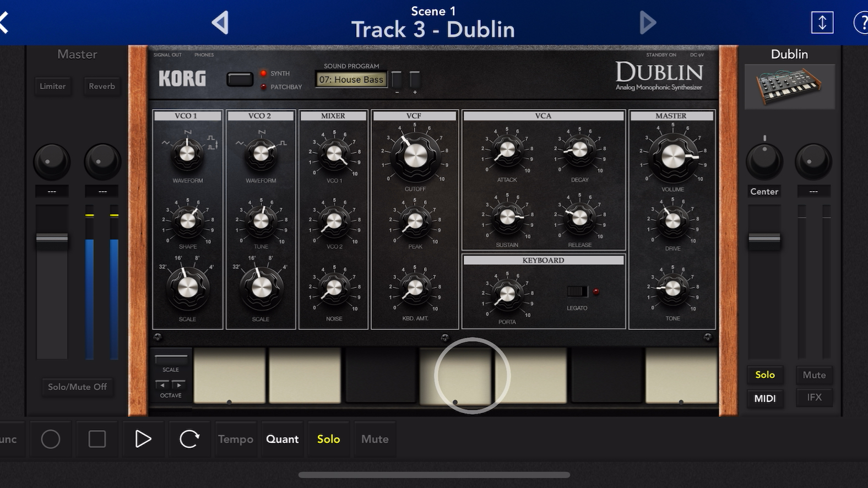Click the VCF CUTOFF knob

pyautogui.click(x=415, y=156)
